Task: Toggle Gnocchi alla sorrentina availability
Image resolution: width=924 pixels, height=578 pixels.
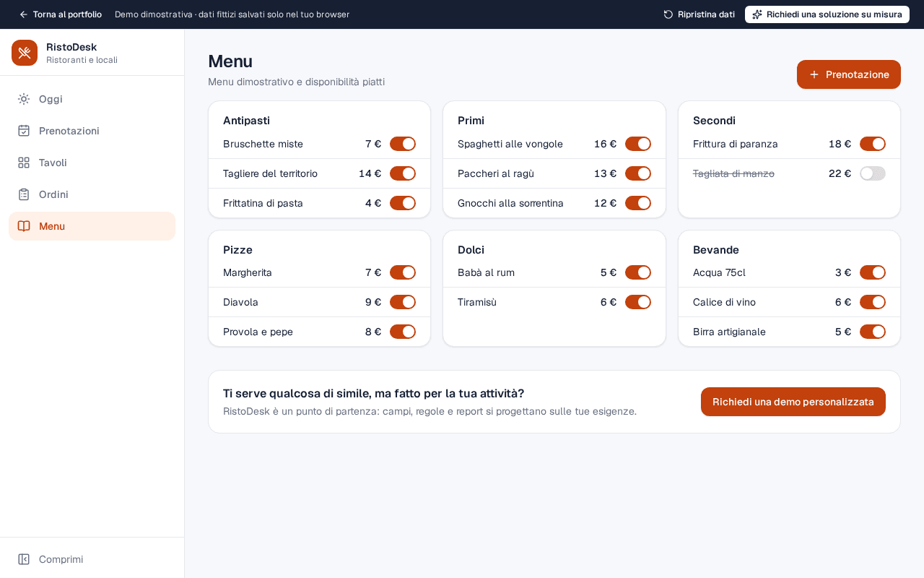Action: pos(638,203)
